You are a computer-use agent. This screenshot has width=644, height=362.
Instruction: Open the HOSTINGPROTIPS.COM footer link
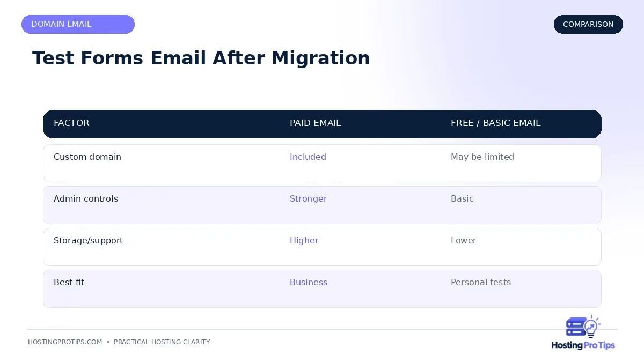pos(65,342)
